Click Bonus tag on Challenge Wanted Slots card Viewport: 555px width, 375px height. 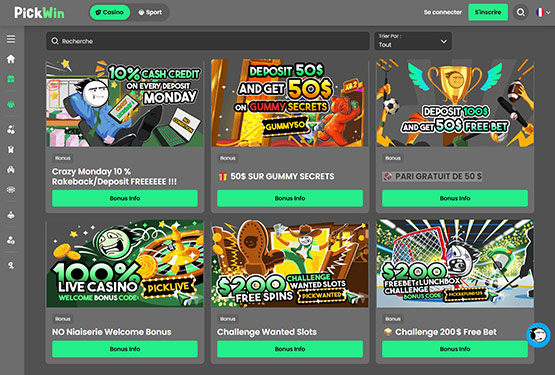pos(228,319)
